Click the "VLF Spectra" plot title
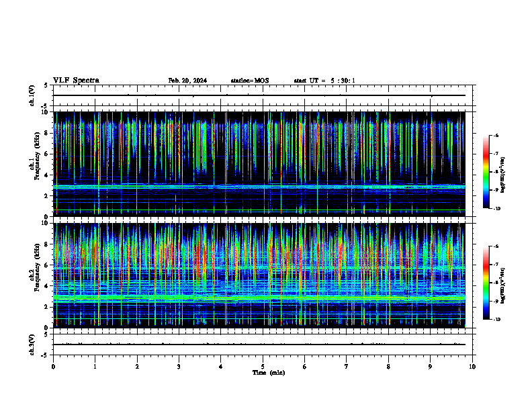 76,80
